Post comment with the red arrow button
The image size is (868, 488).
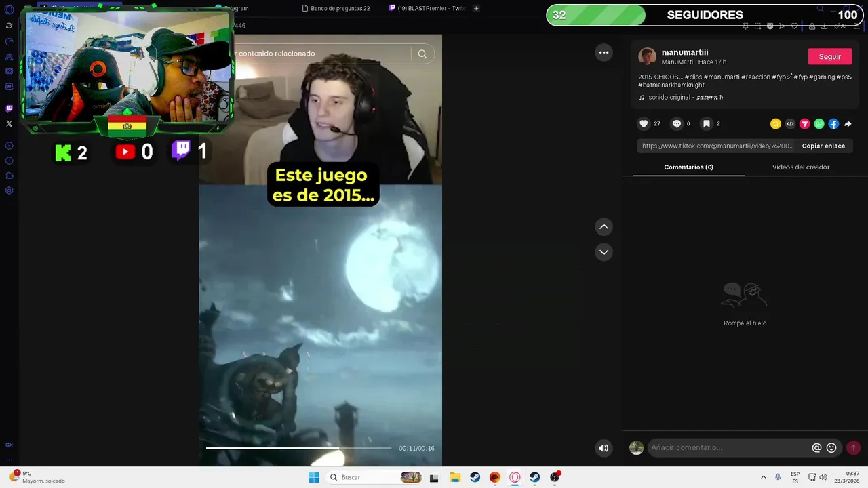tap(853, 448)
